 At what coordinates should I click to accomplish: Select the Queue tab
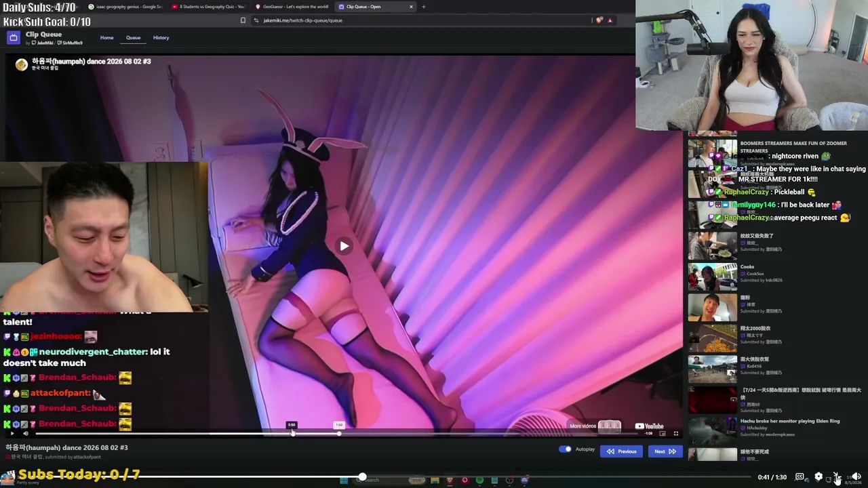(x=133, y=38)
